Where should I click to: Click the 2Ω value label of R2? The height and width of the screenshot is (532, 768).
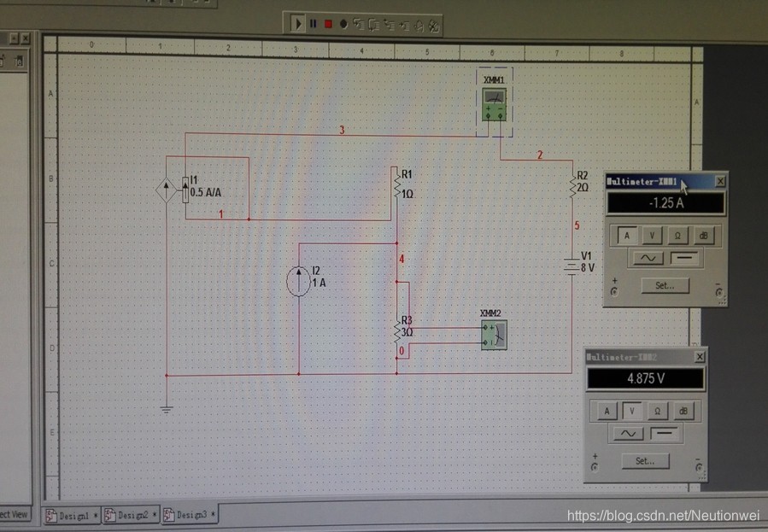pos(583,188)
